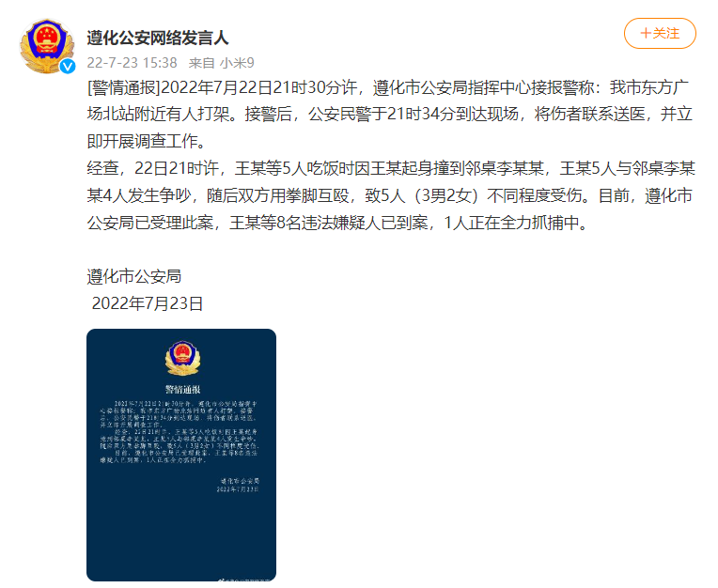Click the watermark at the thumbnail's bottom edge
The height and width of the screenshot is (588, 718).
[244, 580]
